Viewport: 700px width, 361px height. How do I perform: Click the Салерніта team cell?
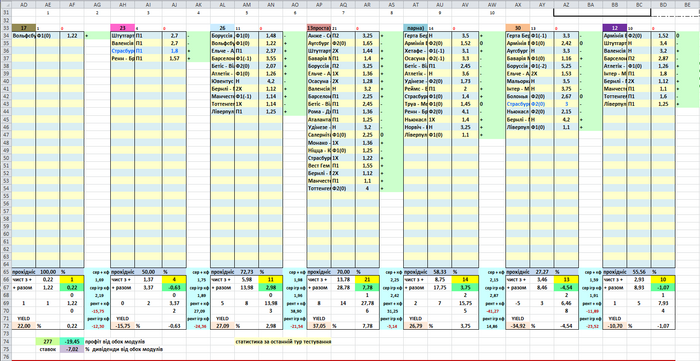point(319,135)
